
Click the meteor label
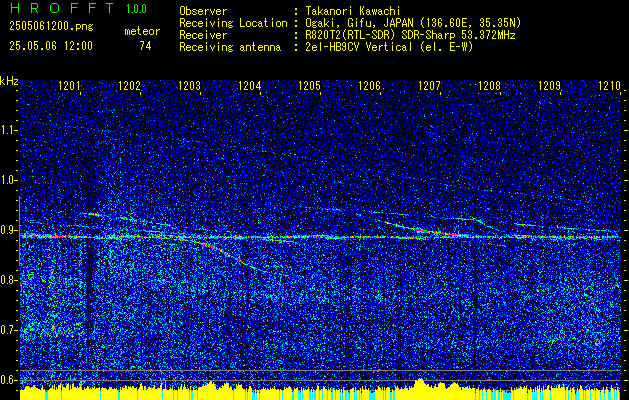tap(142, 31)
